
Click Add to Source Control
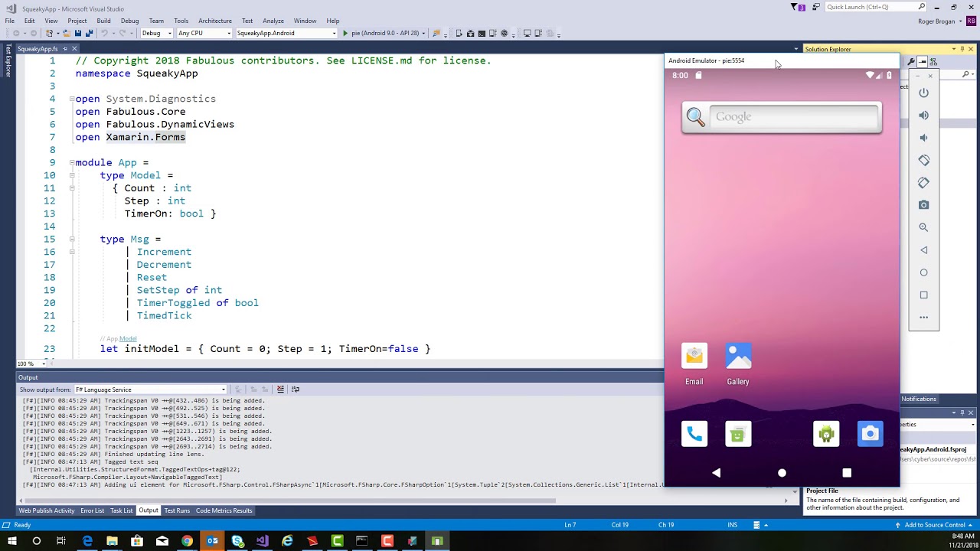pos(934,525)
